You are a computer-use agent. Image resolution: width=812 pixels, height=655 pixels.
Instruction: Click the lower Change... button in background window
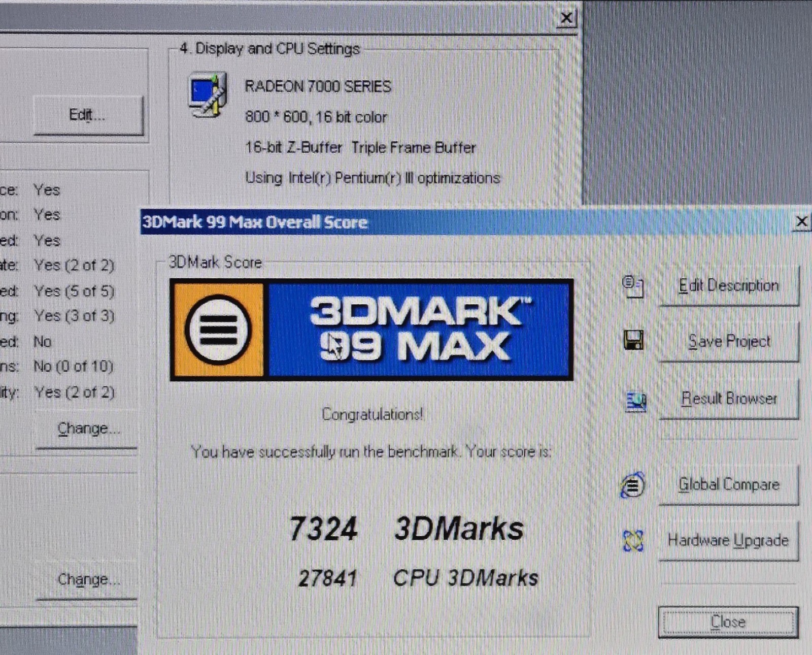87,579
